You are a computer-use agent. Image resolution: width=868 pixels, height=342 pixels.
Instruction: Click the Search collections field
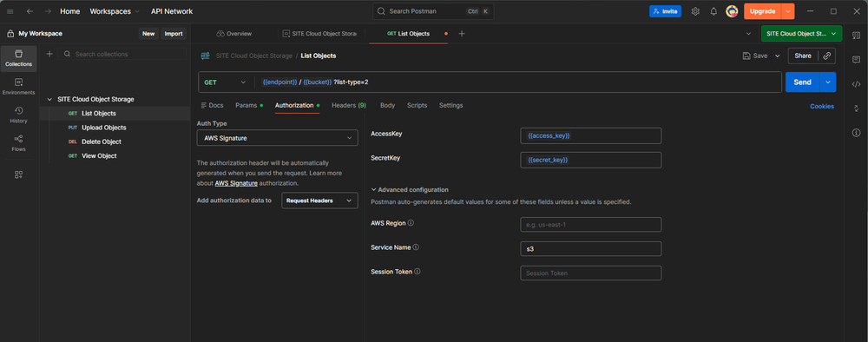pyautogui.click(x=122, y=54)
